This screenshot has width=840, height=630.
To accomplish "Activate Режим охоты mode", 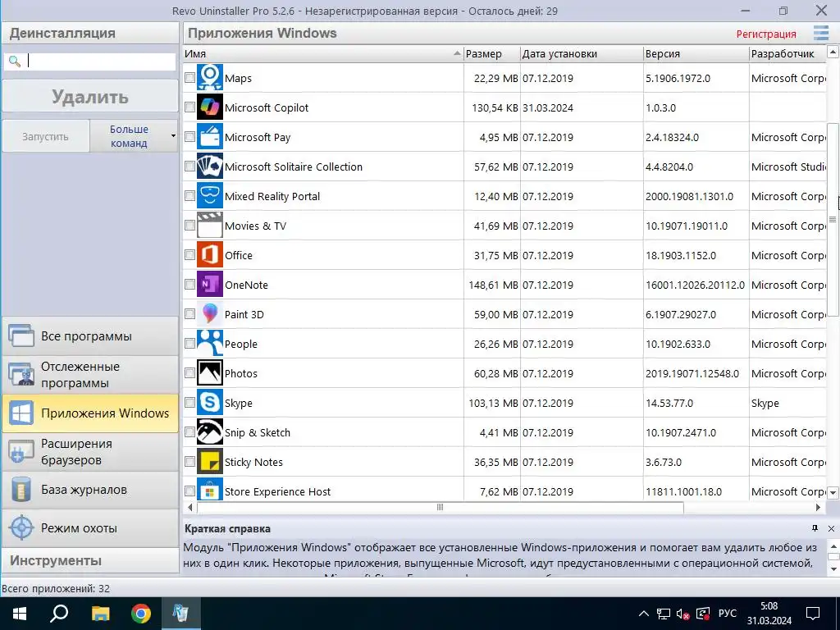I will 90,527.
